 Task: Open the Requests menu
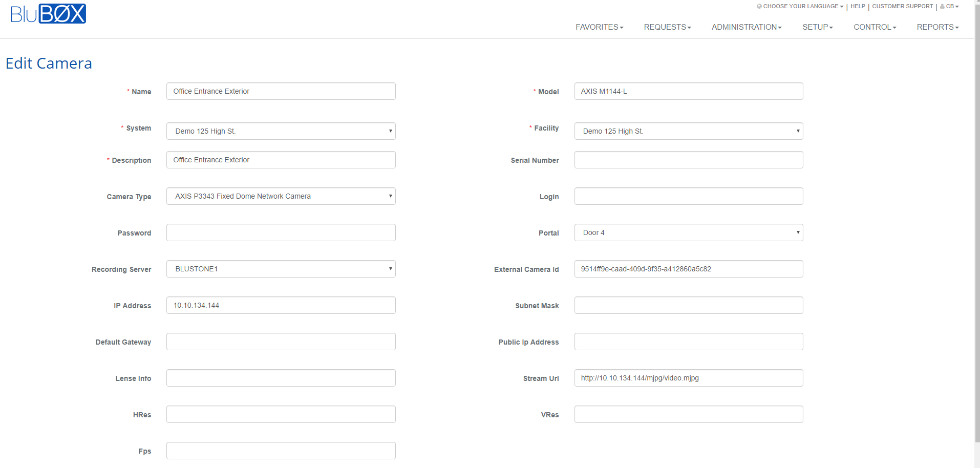pos(667,27)
